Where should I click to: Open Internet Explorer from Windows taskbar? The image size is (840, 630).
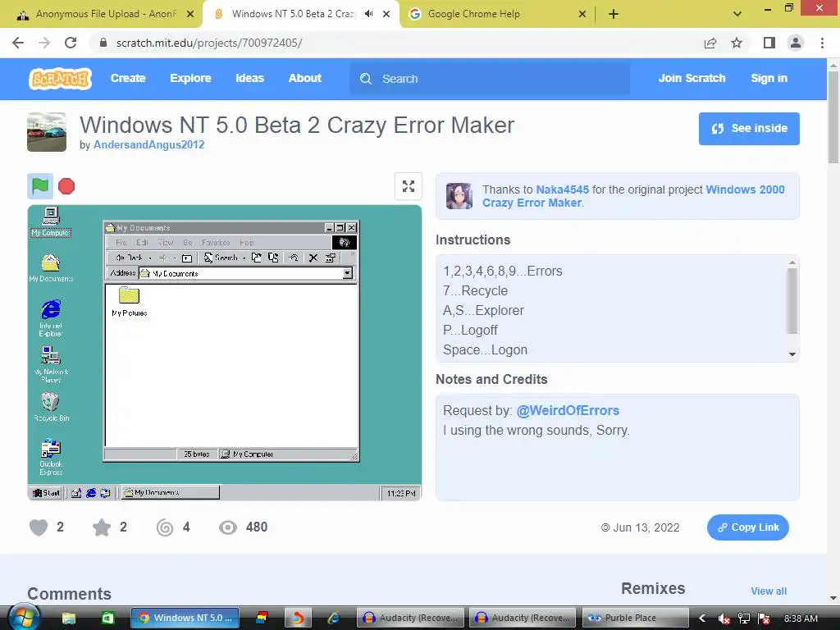(x=334, y=618)
